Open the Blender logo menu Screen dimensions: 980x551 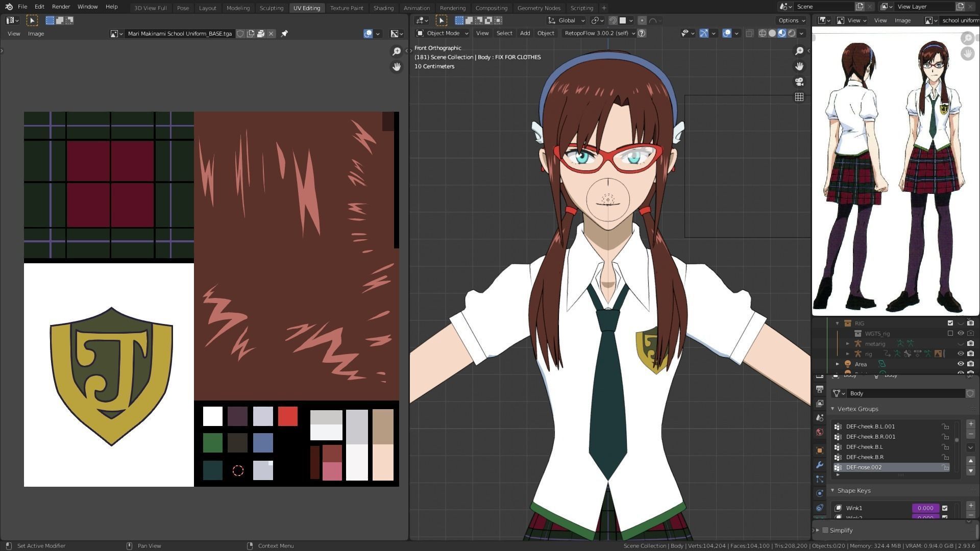(8, 7)
